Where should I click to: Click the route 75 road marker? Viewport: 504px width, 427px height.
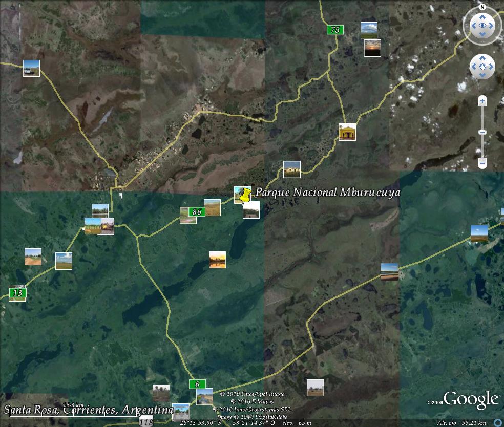(x=335, y=30)
